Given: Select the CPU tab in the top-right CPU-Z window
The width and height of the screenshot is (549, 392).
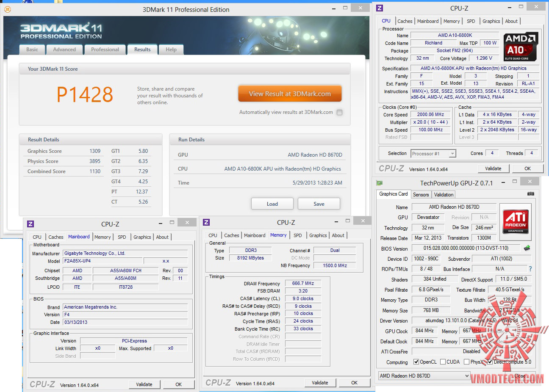Looking at the screenshot, I should pos(386,21).
